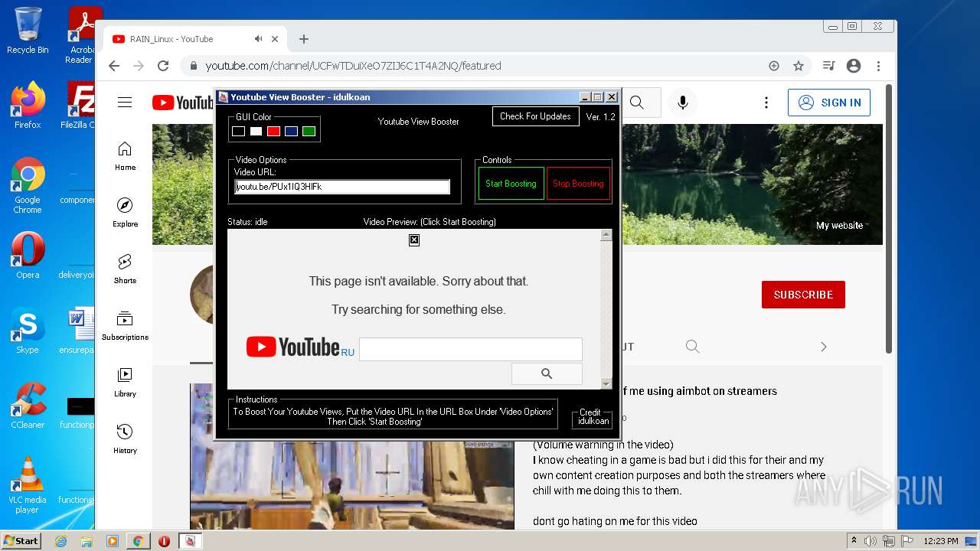Click the preview scrollbar down arrow
Screen dimensions: 980x551
tap(606, 383)
